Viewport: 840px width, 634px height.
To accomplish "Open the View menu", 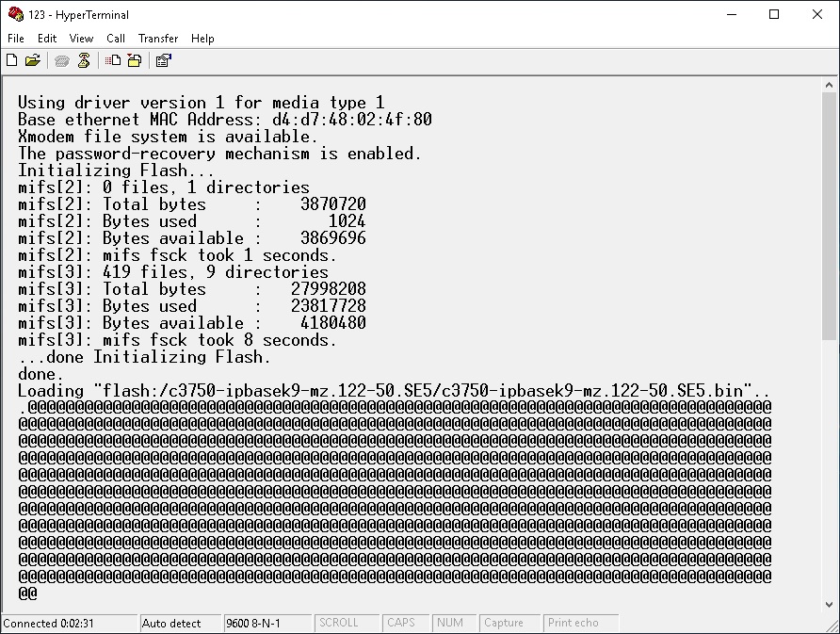I will coord(81,39).
